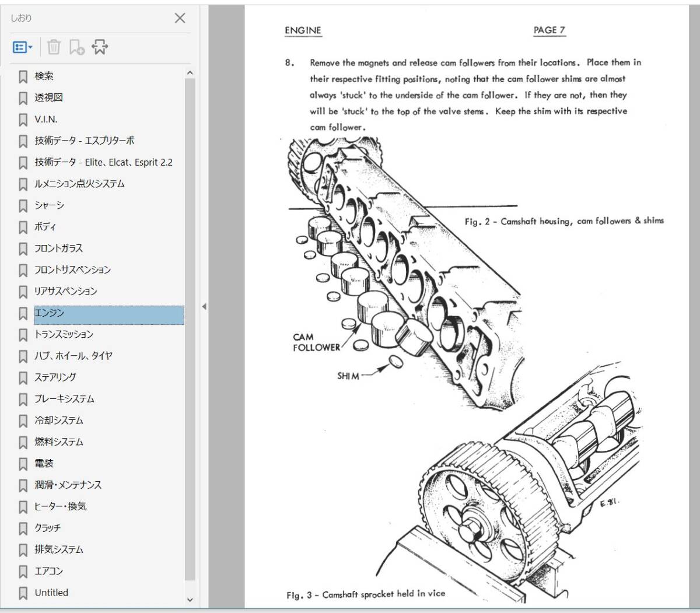Go to the ハブ、ホイール、タイヤ bookmark
The image size is (700, 613).
pos(73,356)
